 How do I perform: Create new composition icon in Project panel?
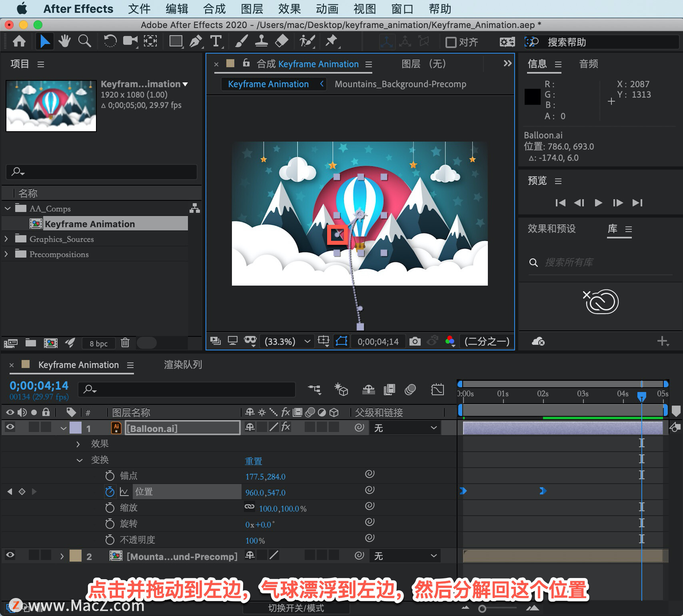click(50, 343)
